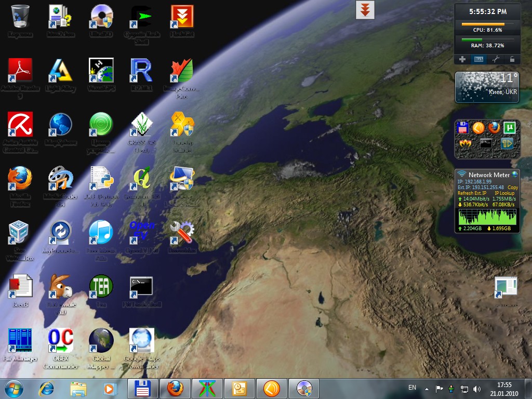Click the FlashGet floating drop target

[x=365, y=10]
